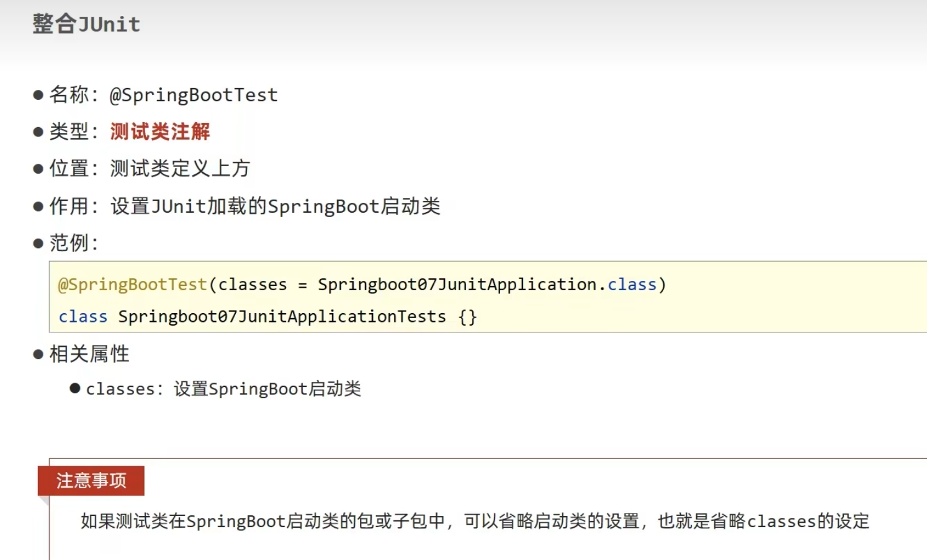Click the bullet dot before "位置"

click(38, 169)
